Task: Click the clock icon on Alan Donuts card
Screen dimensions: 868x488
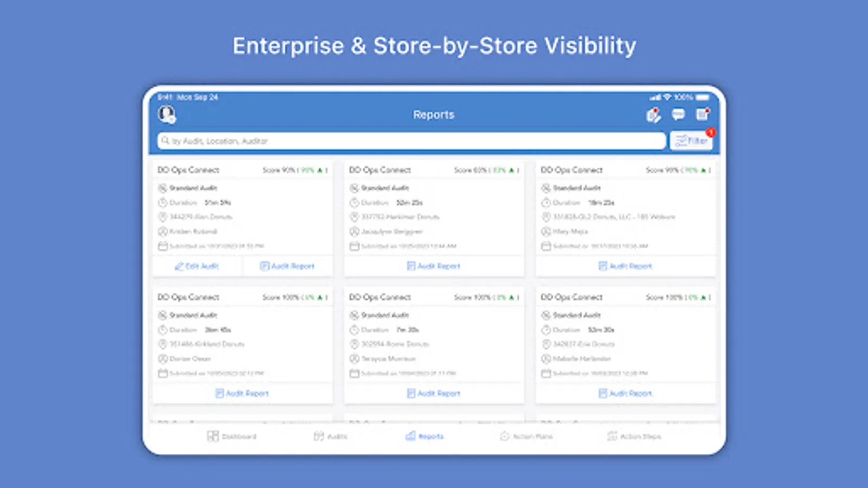Action: coord(162,203)
